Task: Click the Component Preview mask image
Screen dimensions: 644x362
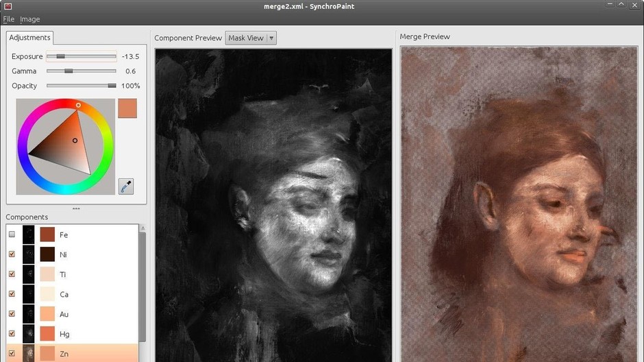Action: tap(273, 206)
